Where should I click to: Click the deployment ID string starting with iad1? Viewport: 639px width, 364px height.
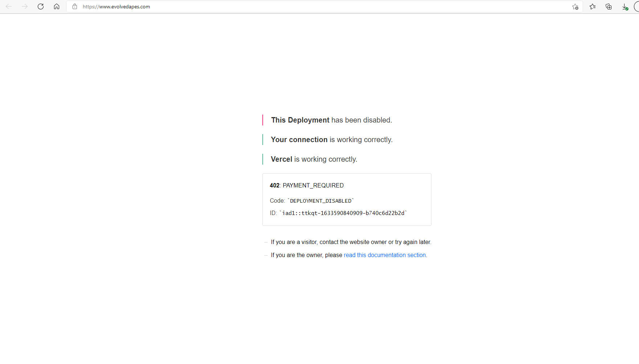343,213
